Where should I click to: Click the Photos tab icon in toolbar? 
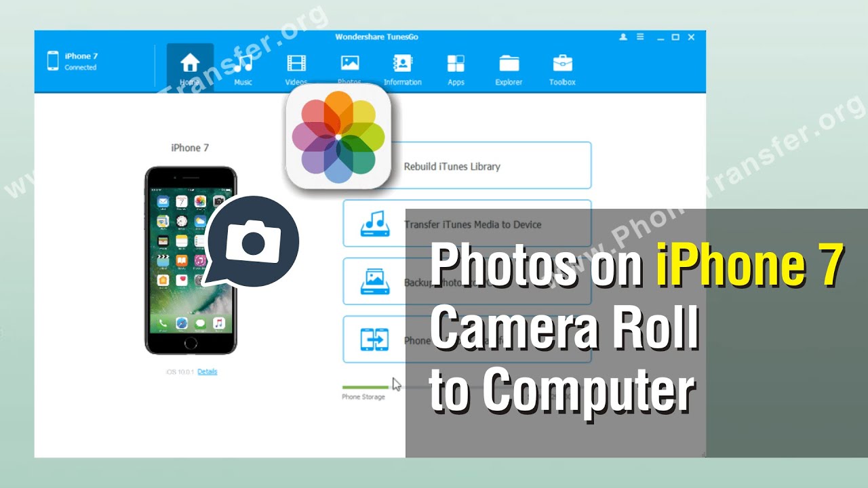click(x=350, y=63)
